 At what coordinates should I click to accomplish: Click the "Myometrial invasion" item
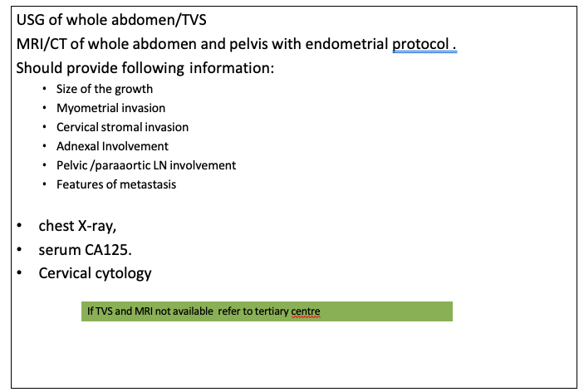coord(110,108)
